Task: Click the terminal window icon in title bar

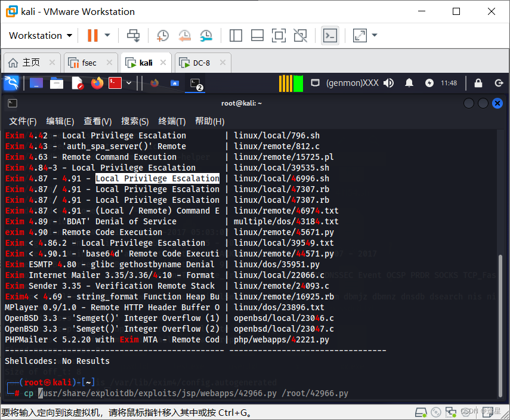Action: [13, 103]
